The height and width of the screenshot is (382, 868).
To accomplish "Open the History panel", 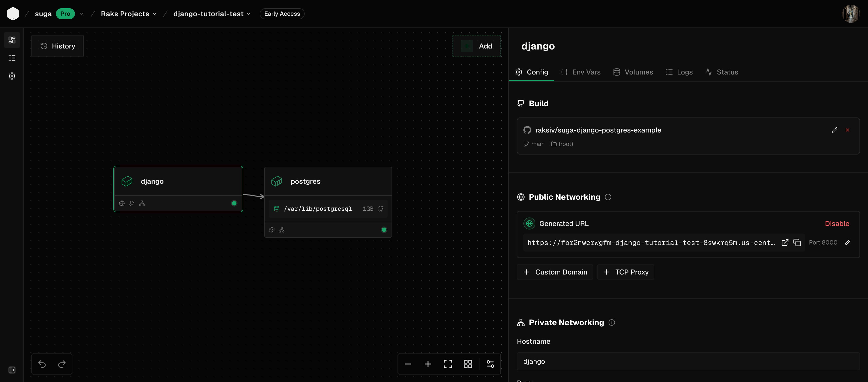I will 58,46.
